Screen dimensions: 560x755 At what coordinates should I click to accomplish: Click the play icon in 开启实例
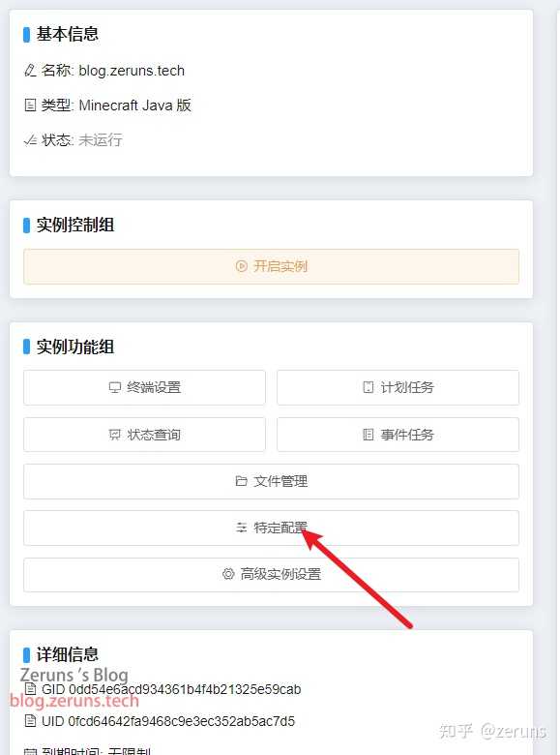(242, 266)
